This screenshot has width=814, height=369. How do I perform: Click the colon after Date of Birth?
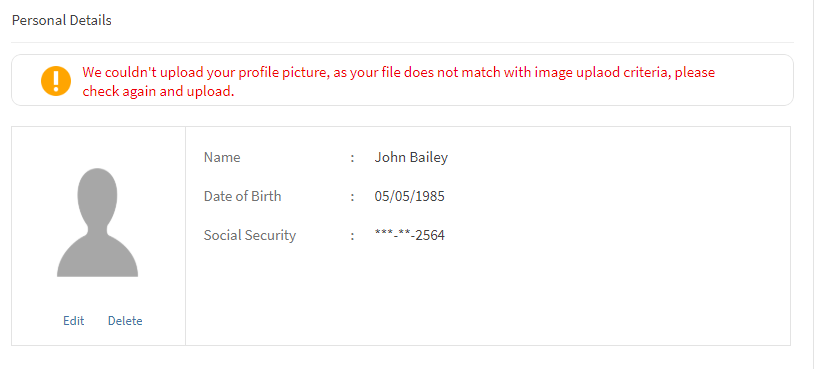coord(352,197)
